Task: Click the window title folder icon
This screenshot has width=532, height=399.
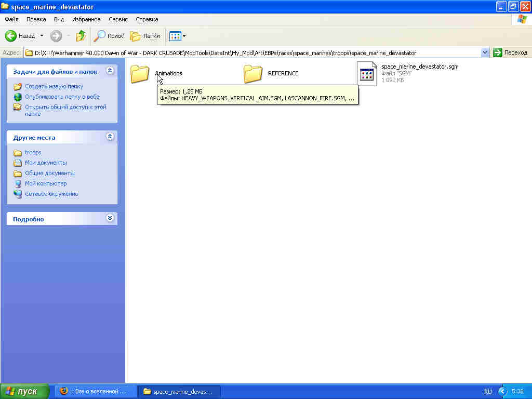Action: point(5,6)
